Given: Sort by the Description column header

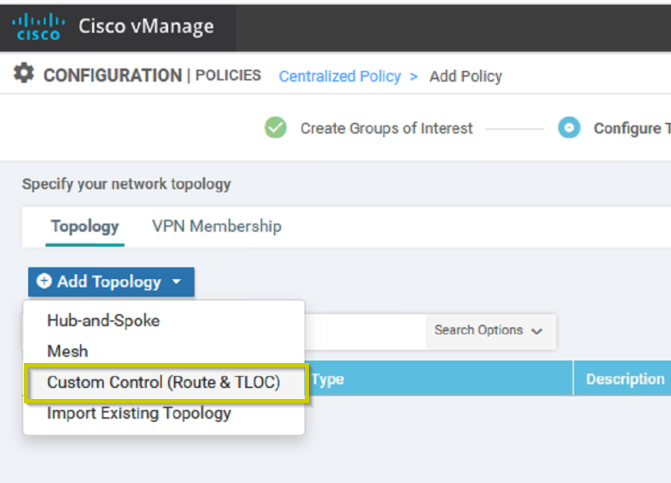Looking at the screenshot, I should click(x=625, y=379).
